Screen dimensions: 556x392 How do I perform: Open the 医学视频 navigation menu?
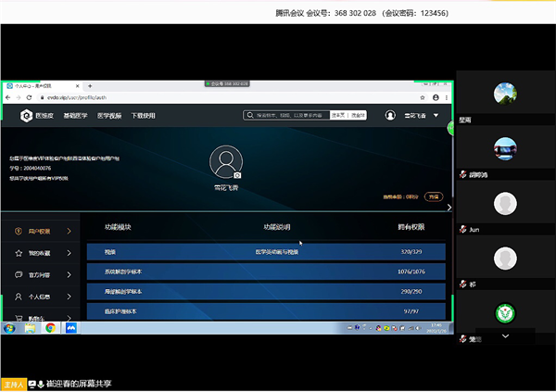pyautogui.click(x=109, y=115)
